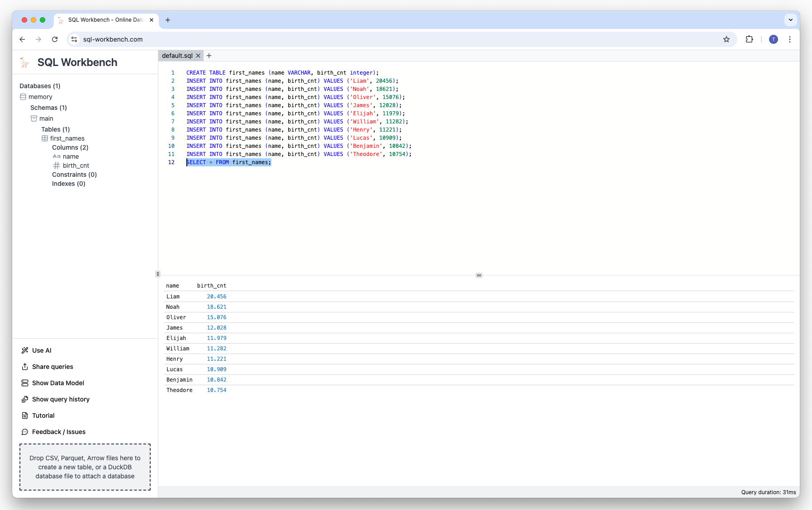This screenshot has height=510, width=812.
Task: Click the Share queries upload icon
Action: tap(25, 367)
